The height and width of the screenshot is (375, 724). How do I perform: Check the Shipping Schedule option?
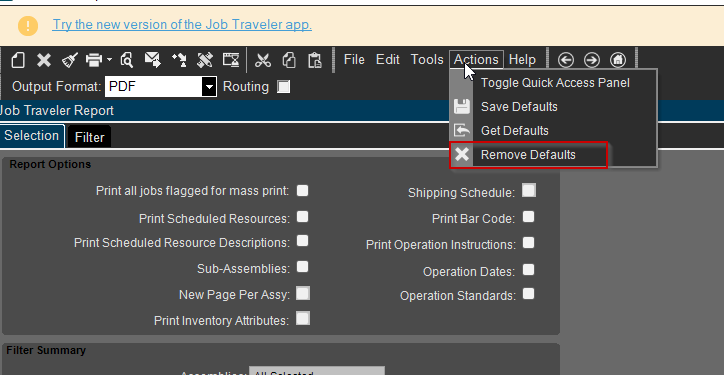[x=529, y=190]
